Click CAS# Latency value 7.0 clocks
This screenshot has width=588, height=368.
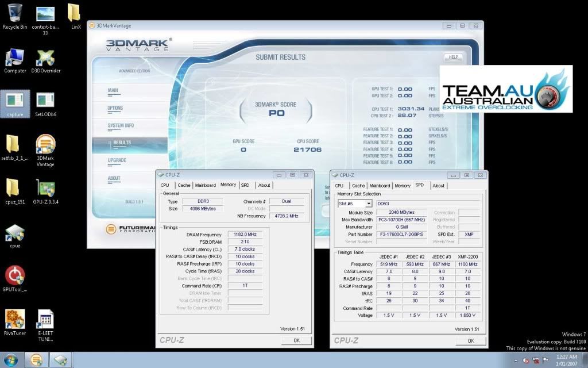click(x=245, y=249)
